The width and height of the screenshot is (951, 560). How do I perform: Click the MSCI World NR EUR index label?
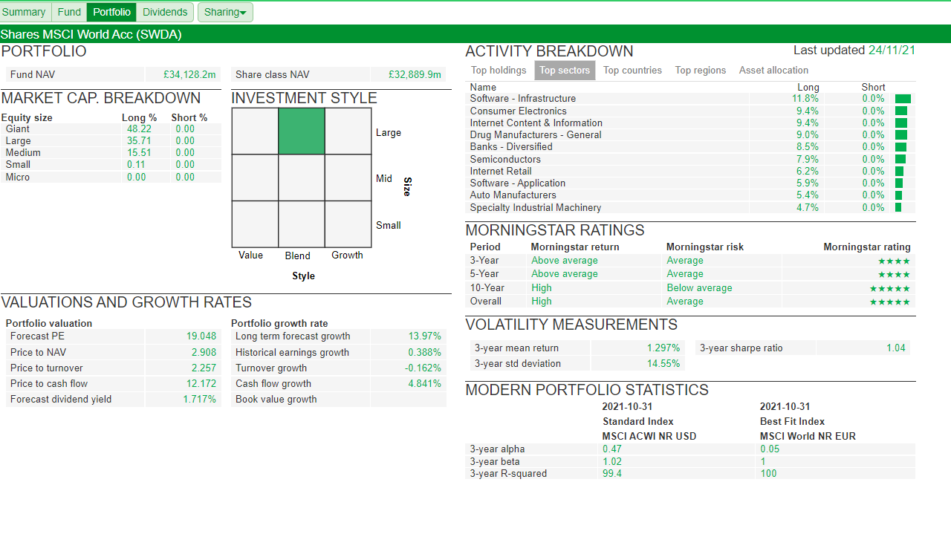click(808, 436)
